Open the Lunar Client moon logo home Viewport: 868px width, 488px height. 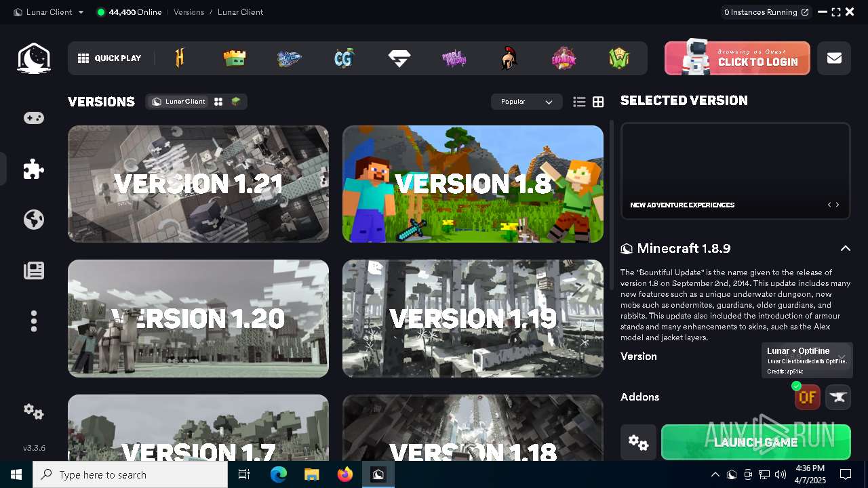34,58
